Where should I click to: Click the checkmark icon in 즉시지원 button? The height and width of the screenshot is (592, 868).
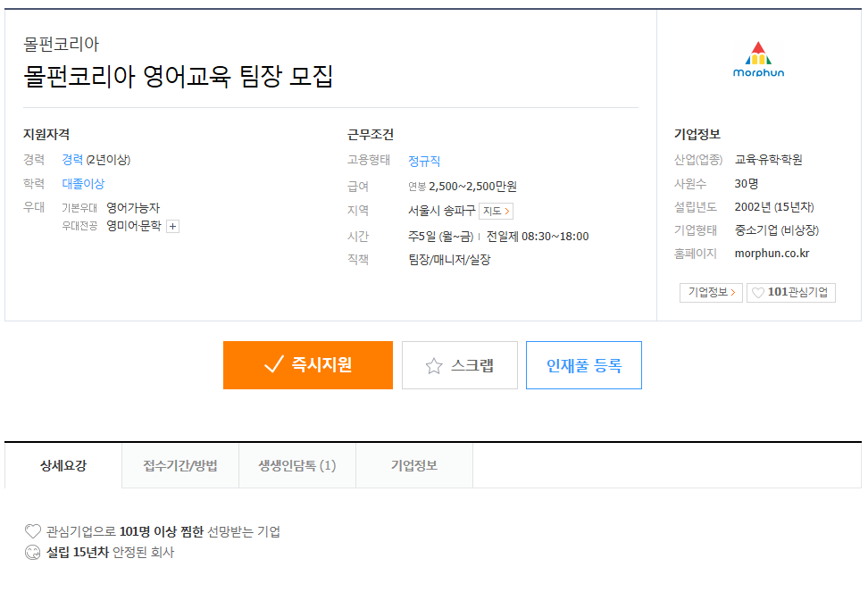pyautogui.click(x=274, y=364)
